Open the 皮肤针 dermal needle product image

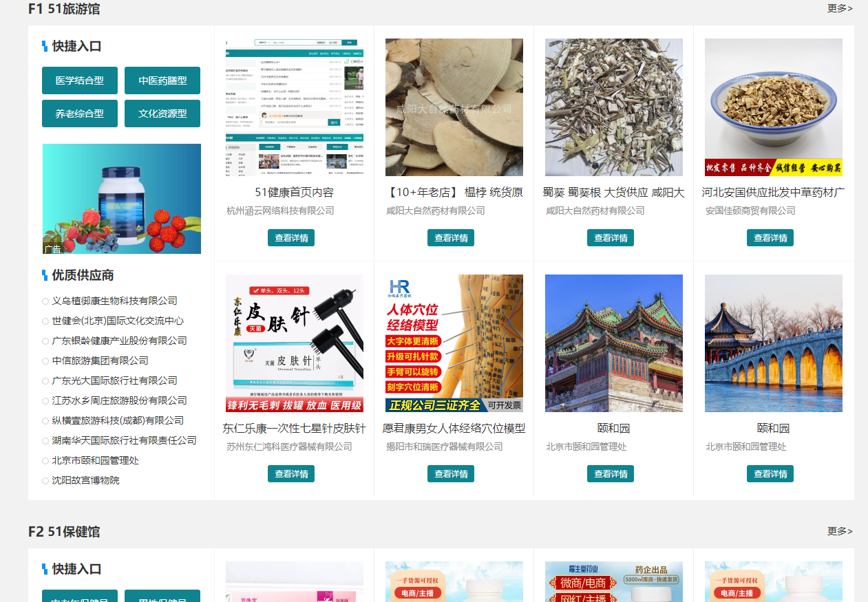pyautogui.click(x=295, y=343)
